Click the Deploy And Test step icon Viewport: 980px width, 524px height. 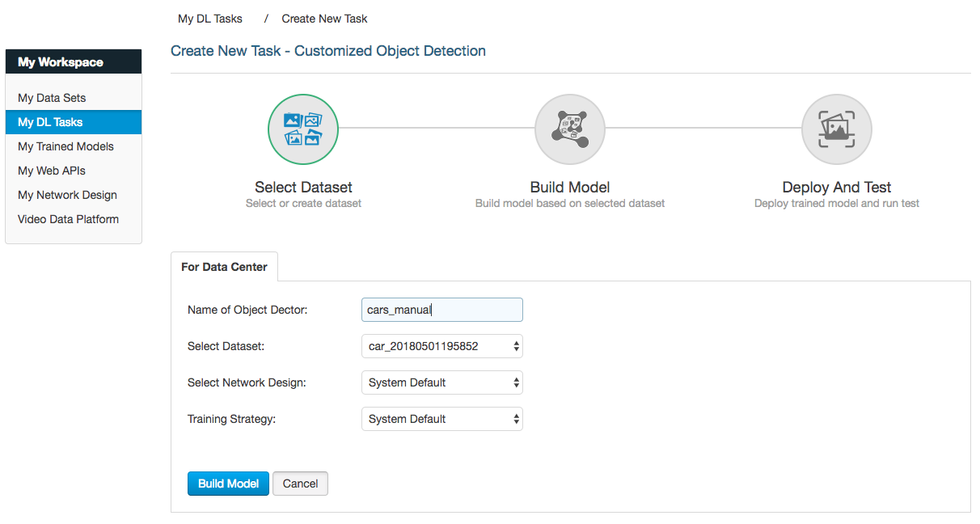point(837,129)
